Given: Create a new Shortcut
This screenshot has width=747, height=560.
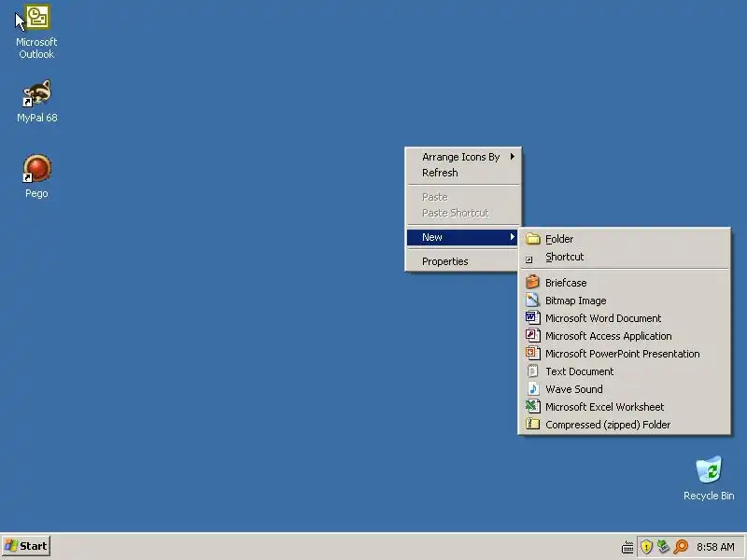Looking at the screenshot, I should (x=625, y=257).
